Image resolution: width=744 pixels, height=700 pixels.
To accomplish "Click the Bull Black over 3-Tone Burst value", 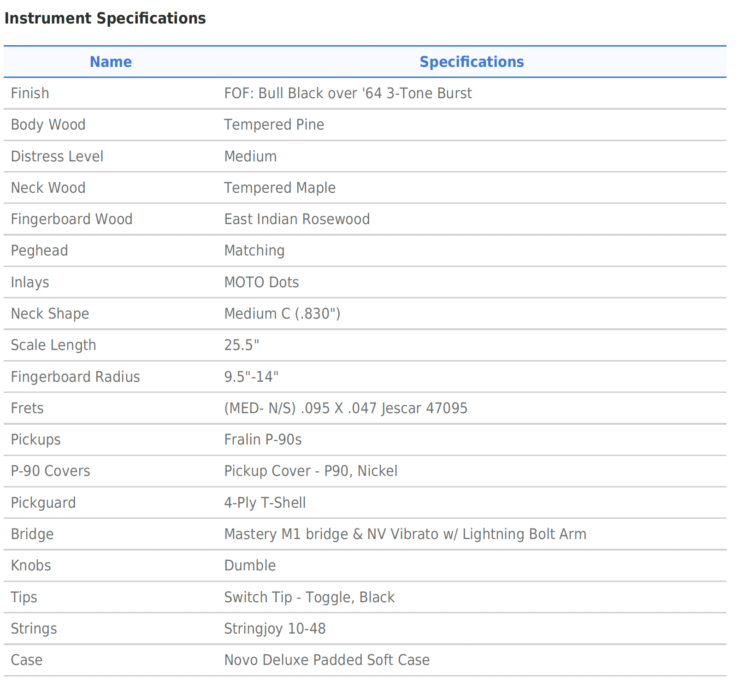I will pos(348,93).
